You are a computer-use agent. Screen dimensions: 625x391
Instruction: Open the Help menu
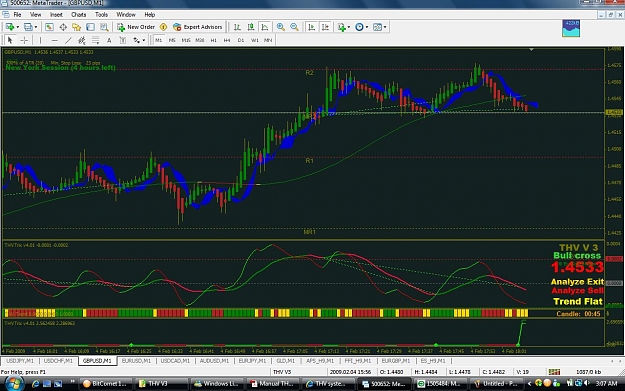(149, 15)
